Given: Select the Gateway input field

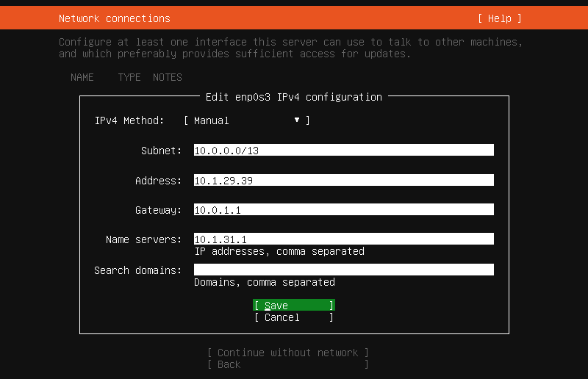Looking at the screenshot, I should click(x=343, y=210).
